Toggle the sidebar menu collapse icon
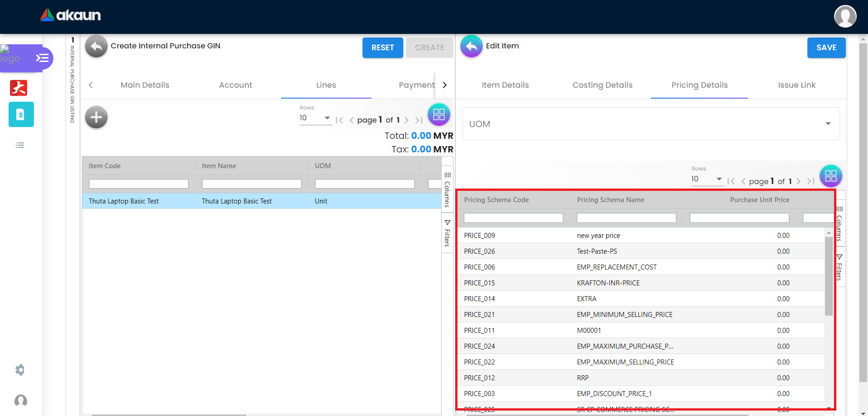The height and width of the screenshot is (416, 868). 42,58
